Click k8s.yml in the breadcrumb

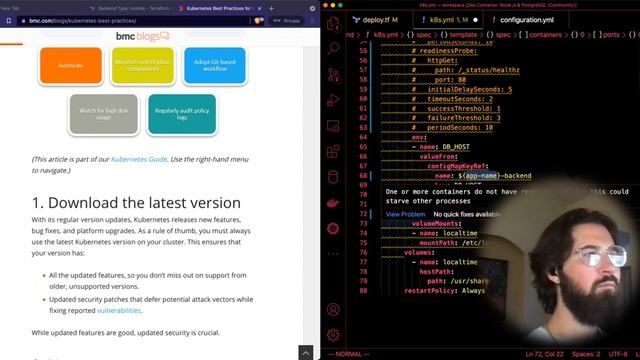385,35
